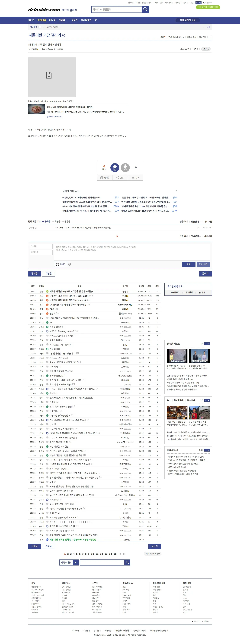Click 실시간 베스트 next arrow
Image resolution: width=240 pixels, height=644 pixels.
point(208,344)
